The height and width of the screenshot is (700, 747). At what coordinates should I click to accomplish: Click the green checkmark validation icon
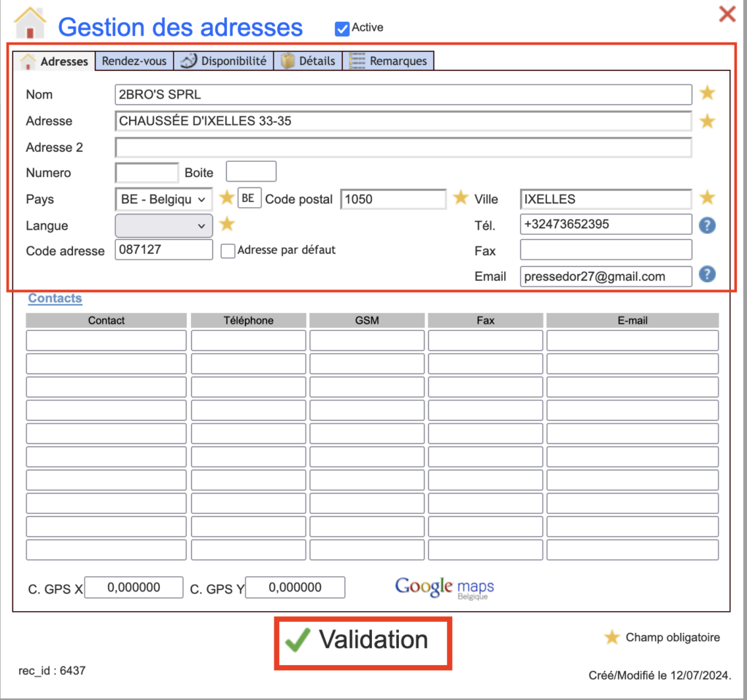tap(298, 640)
